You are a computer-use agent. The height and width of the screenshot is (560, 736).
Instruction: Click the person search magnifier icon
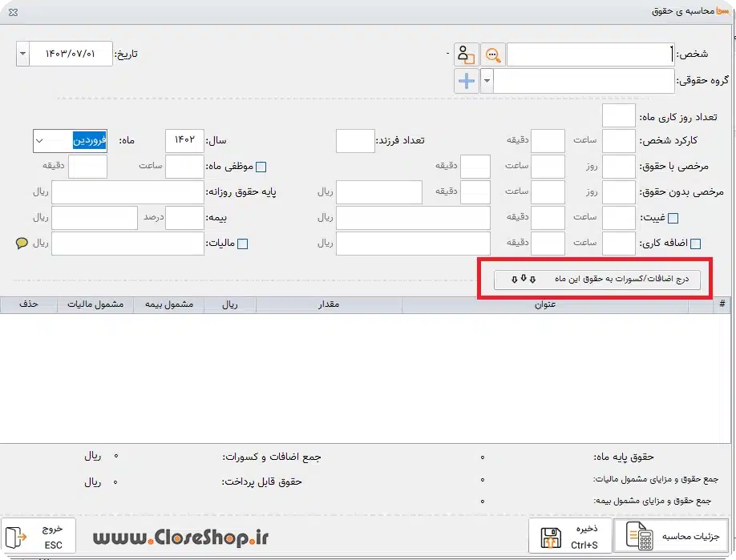click(492, 54)
